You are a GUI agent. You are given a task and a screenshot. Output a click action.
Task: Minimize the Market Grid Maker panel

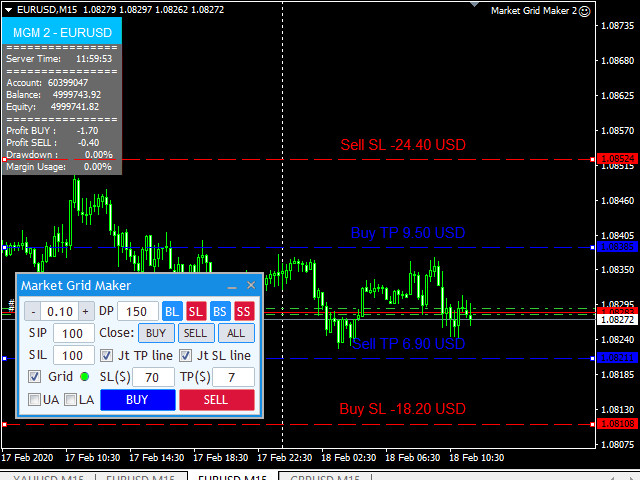[x=232, y=286]
